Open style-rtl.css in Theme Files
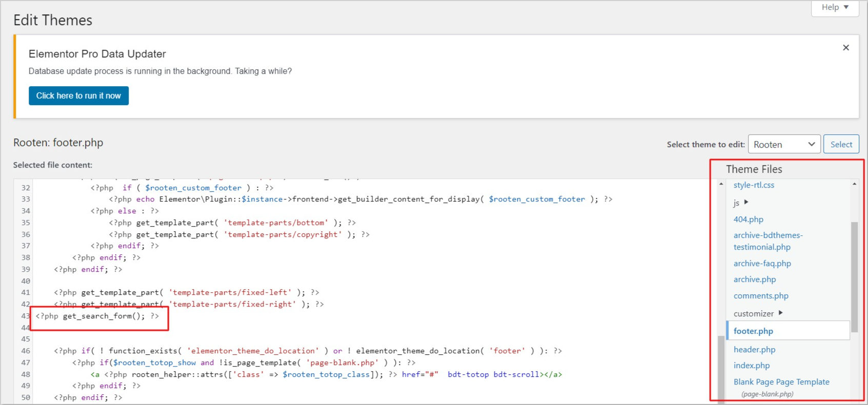Viewport: 868px width, 405px height. 754,185
